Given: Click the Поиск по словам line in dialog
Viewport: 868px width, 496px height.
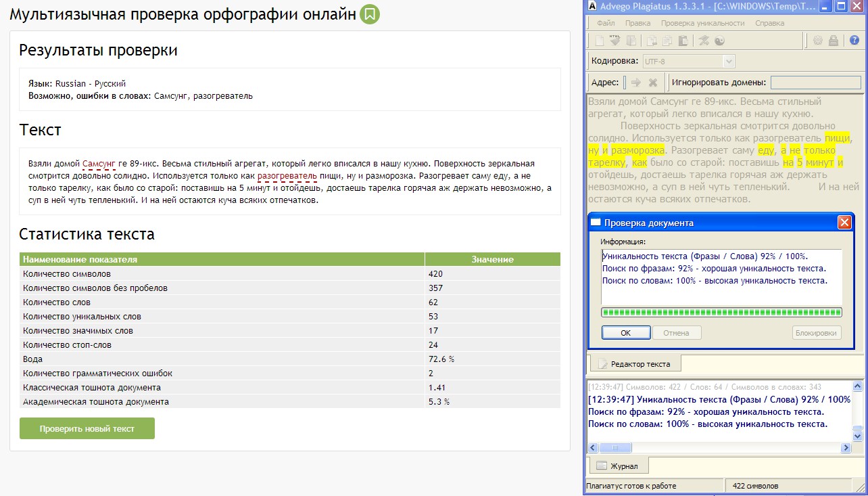Looking at the screenshot, I should click(x=715, y=280).
